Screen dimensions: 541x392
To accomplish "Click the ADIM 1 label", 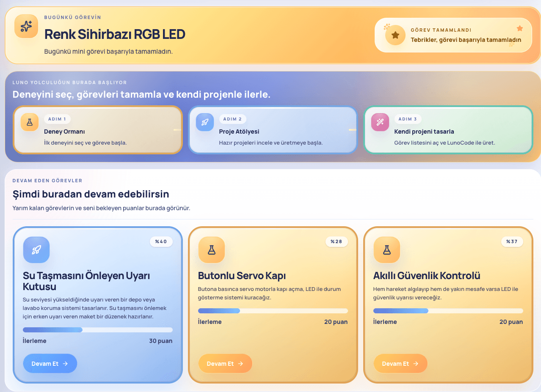I will (58, 119).
